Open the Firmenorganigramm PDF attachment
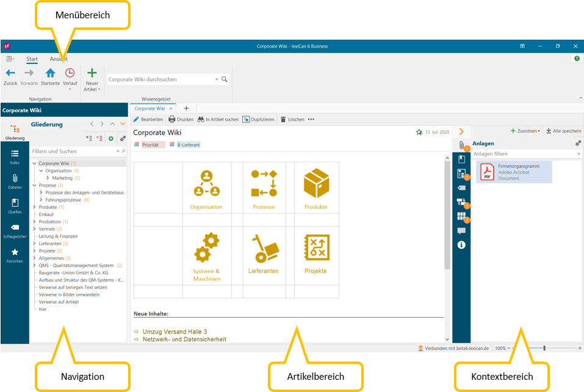 click(x=514, y=172)
